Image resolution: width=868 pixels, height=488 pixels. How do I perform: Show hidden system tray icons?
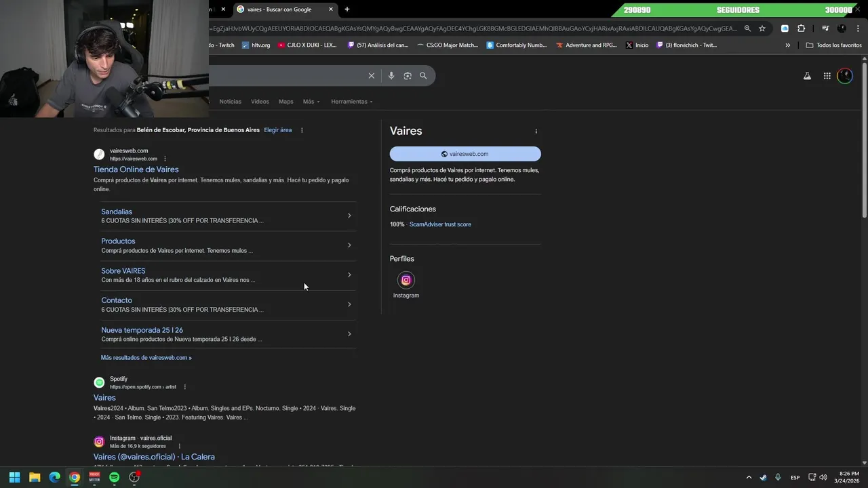click(x=749, y=477)
